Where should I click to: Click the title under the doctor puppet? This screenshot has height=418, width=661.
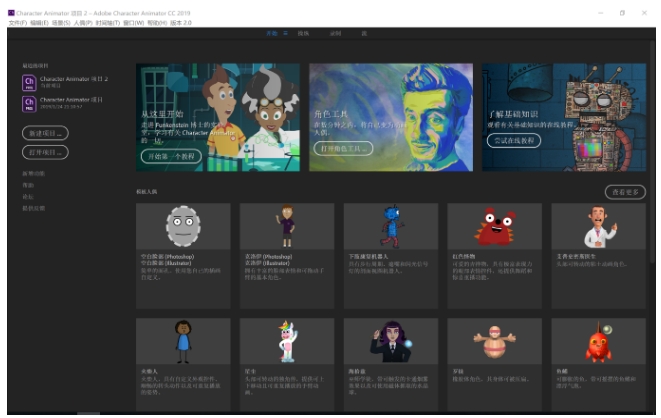point(576,257)
